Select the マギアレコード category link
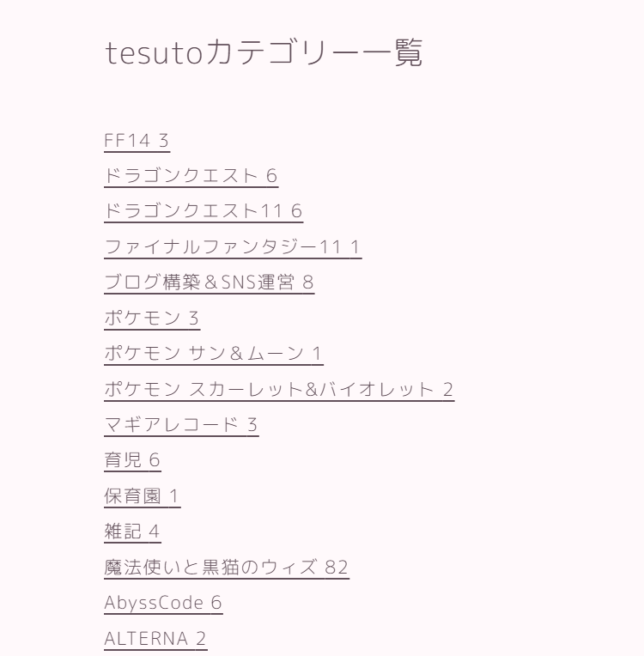 (181, 425)
